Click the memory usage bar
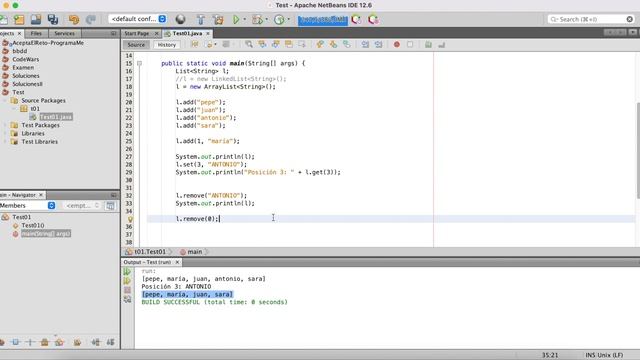The width and height of the screenshot is (640, 360). (x=322, y=20)
